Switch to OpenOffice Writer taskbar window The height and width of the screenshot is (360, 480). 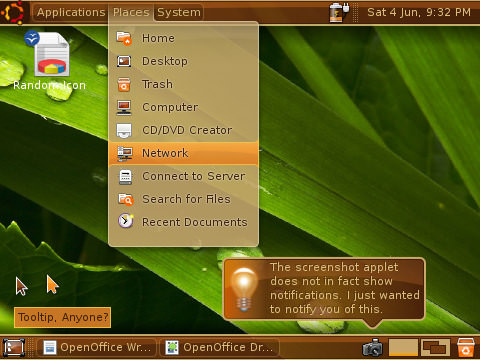point(96,348)
